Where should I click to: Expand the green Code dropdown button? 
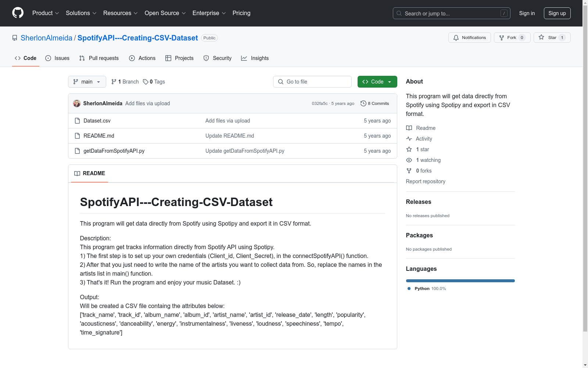pos(377,82)
